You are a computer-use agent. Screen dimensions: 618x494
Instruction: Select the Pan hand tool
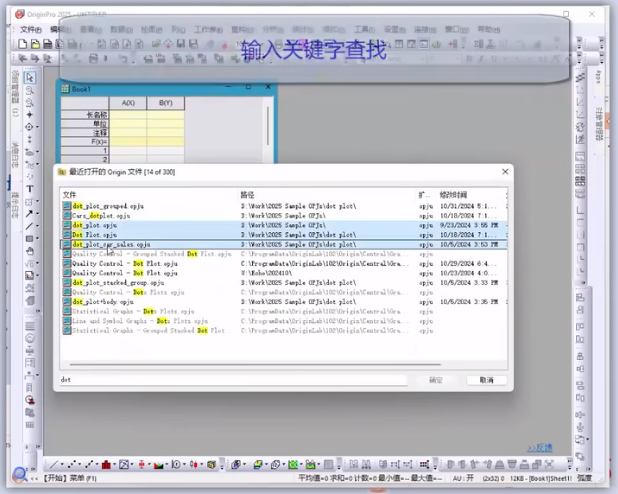pyautogui.click(x=30, y=251)
